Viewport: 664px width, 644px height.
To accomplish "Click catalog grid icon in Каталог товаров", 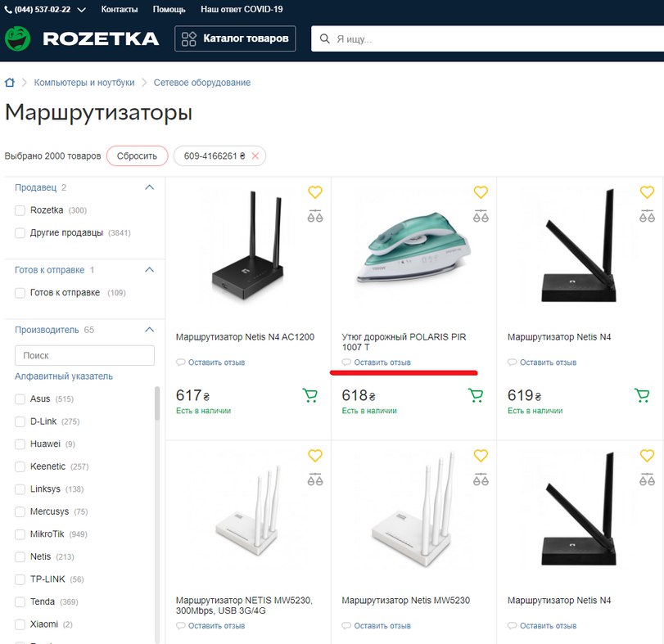I will click(189, 38).
